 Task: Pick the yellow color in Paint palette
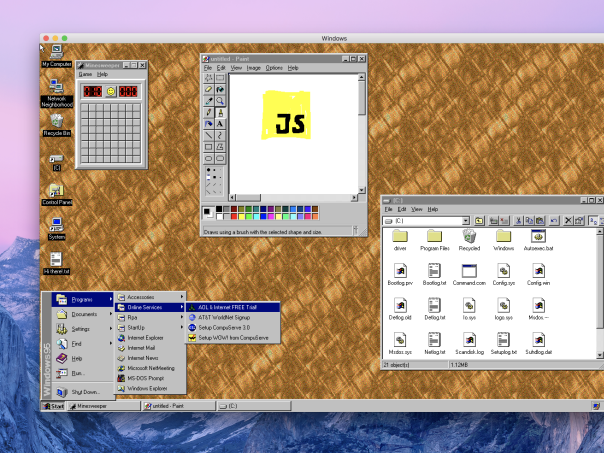[x=244, y=216]
